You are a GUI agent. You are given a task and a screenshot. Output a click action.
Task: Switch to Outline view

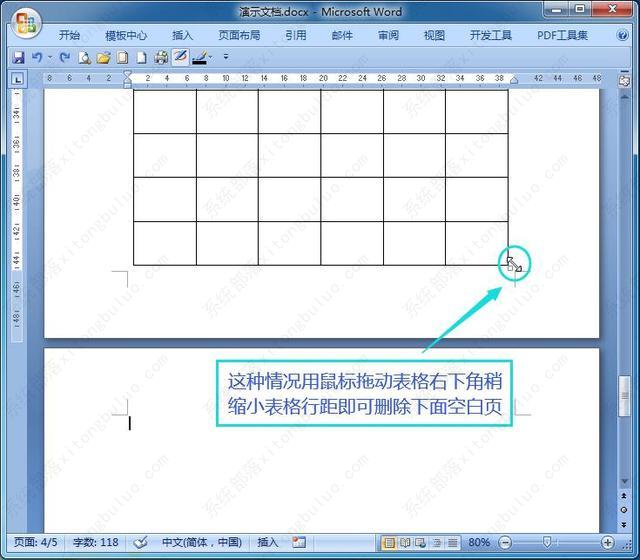(x=437, y=542)
